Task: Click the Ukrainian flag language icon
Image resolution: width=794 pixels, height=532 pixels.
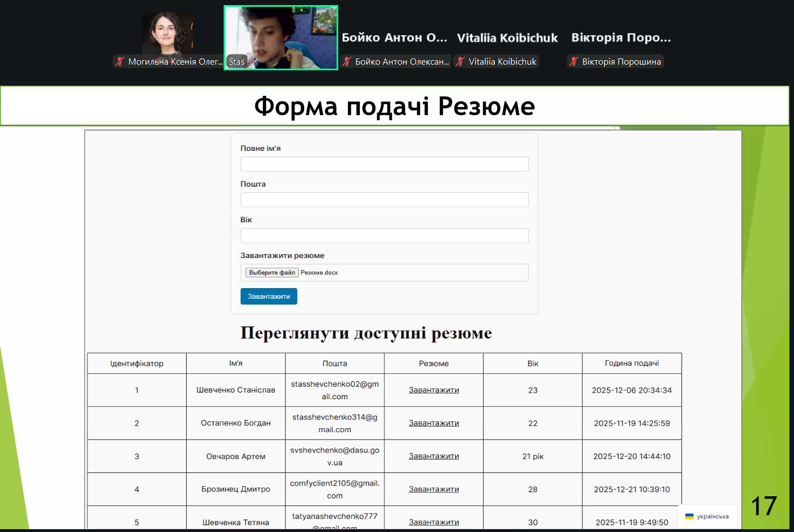Action: 689,517
